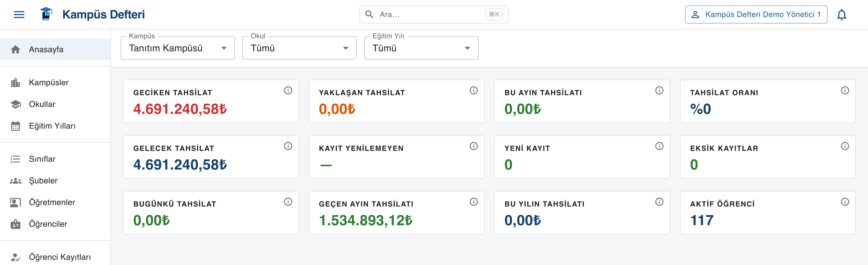Show info for Yaklaşan Tahsilat card
Viewport: 868px width, 265px height.
click(x=474, y=90)
